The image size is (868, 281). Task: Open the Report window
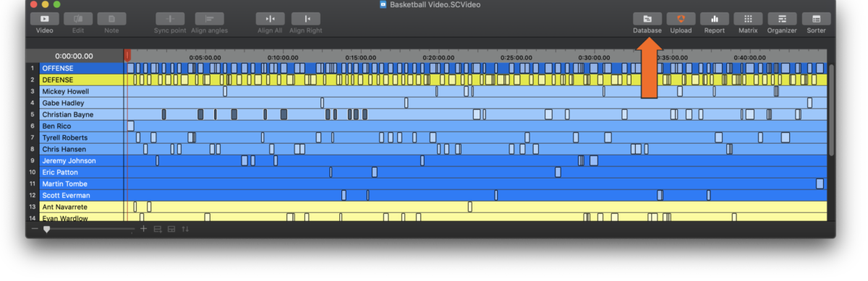[x=715, y=19]
